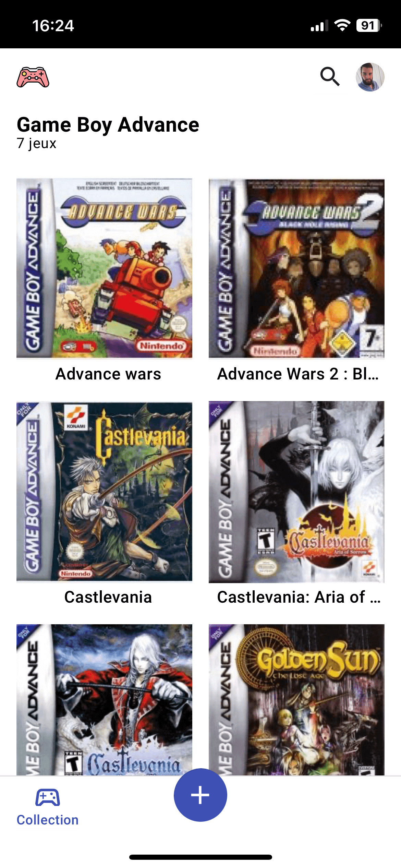
Task: Open the search magnifier icon
Action: (330, 76)
